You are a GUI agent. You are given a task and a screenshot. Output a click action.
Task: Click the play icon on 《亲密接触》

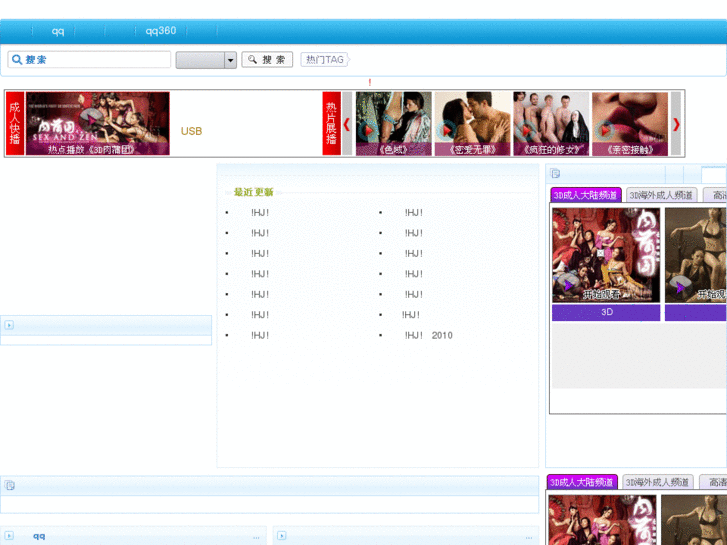pyautogui.click(x=605, y=131)
